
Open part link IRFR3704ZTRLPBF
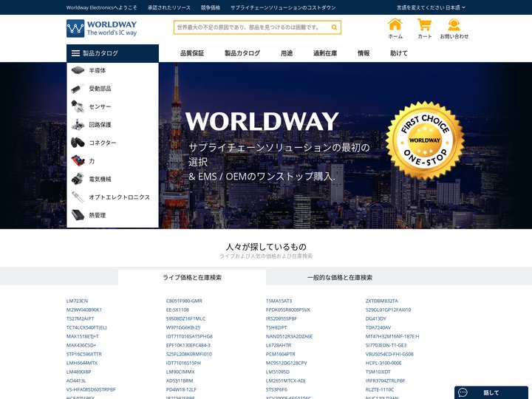(386, 381)
